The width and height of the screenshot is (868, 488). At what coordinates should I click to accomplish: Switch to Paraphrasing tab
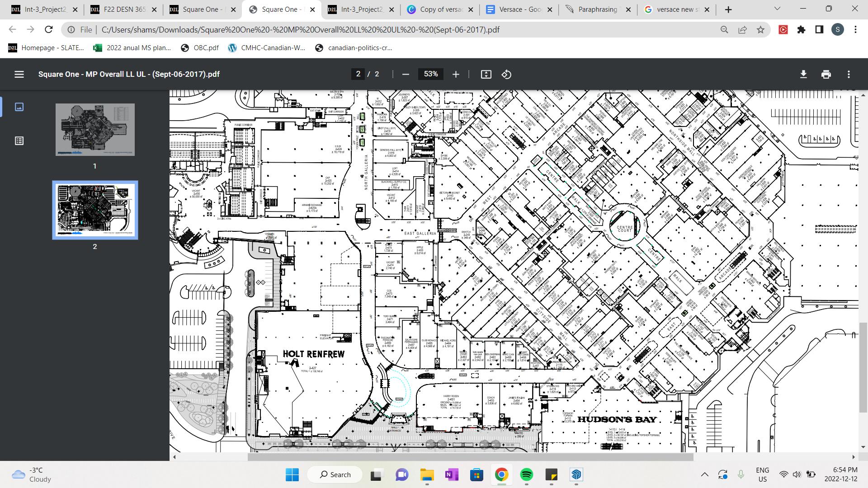point(598,9)
